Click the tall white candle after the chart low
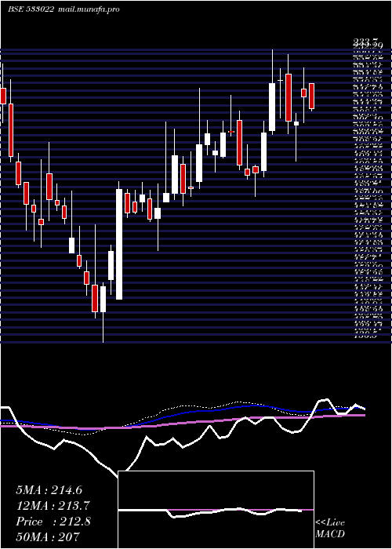392x549 pixels. pos(119,244)
